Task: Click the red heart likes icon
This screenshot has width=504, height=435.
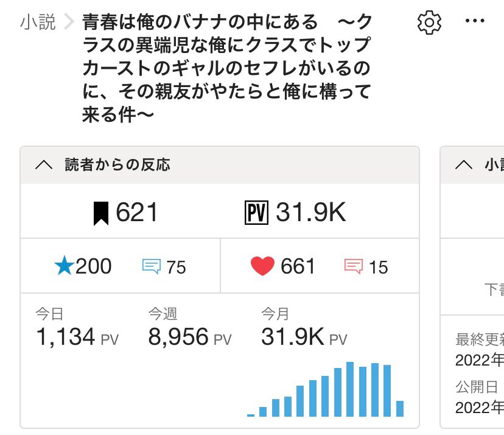Action: [263, 266]
